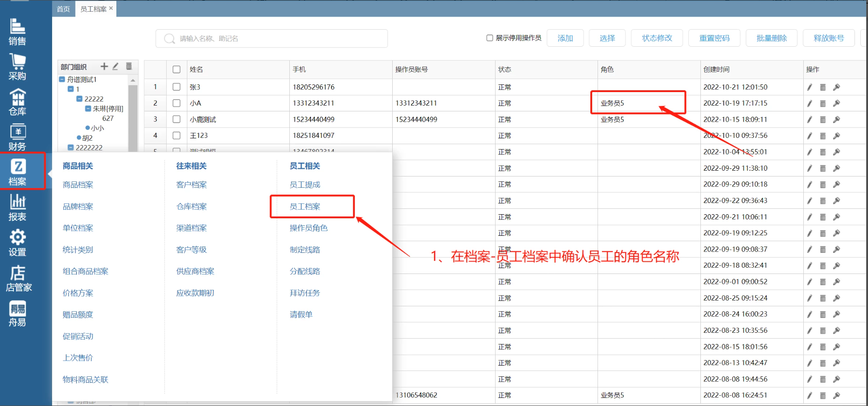Tick the checkbox for employee 张3
The width and height of the screenshot is (868, 406).
point(177,87)
